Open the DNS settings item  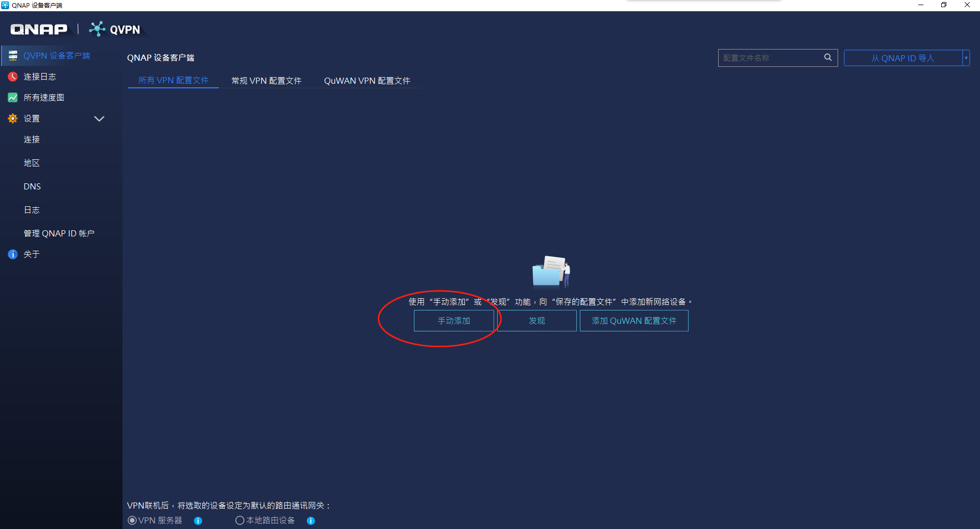tap(32, 186)
